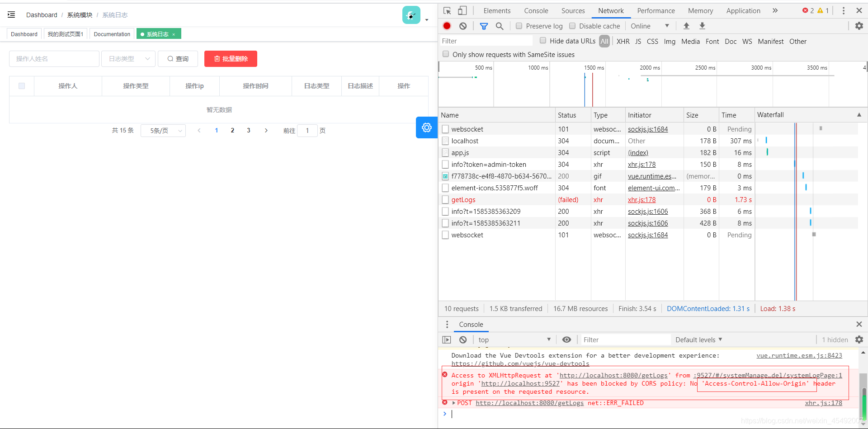Toggle the device toolbar icon
The width and height of the screenshot is (868, 429).
462,10
